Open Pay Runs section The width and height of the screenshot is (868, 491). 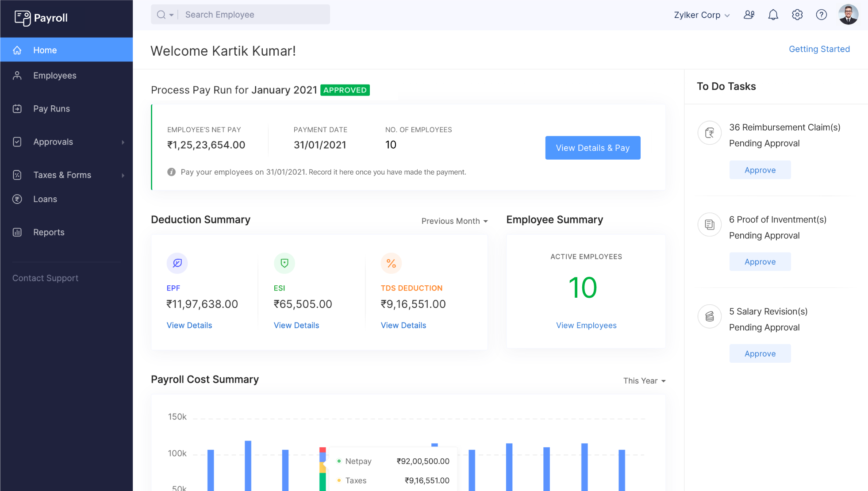pyautogui.click(x=51, y=108)
